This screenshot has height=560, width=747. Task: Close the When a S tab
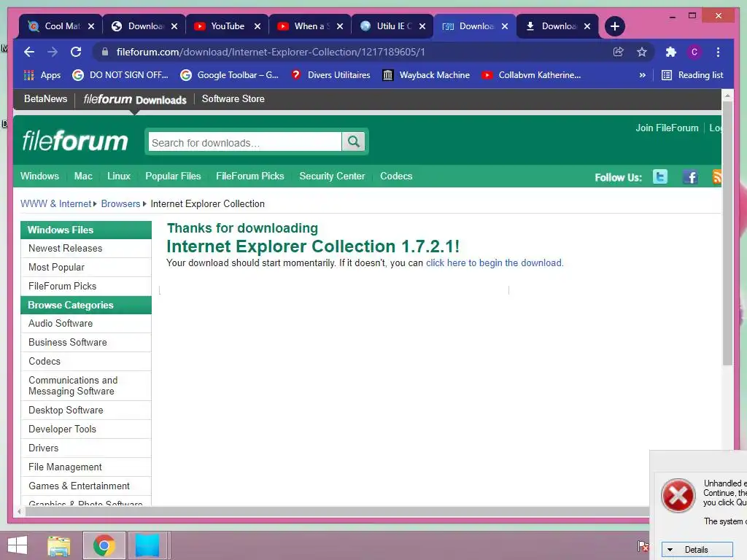340,26
